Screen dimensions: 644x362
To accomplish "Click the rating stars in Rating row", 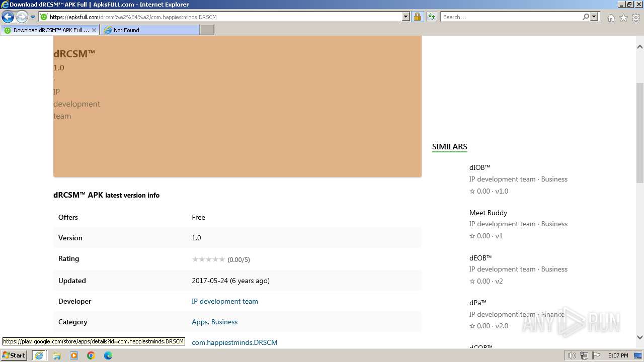I will pos(208,259).
